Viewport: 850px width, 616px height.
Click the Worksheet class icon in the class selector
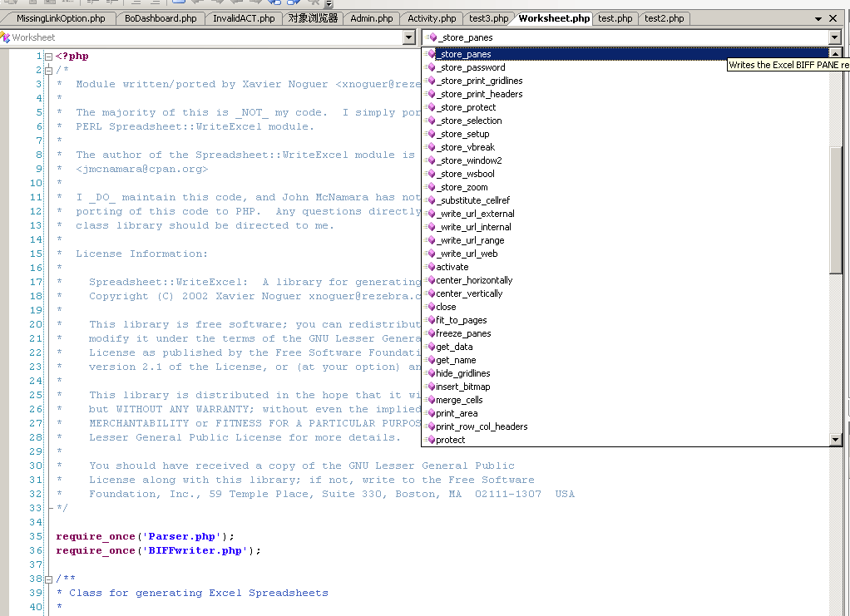6,37
